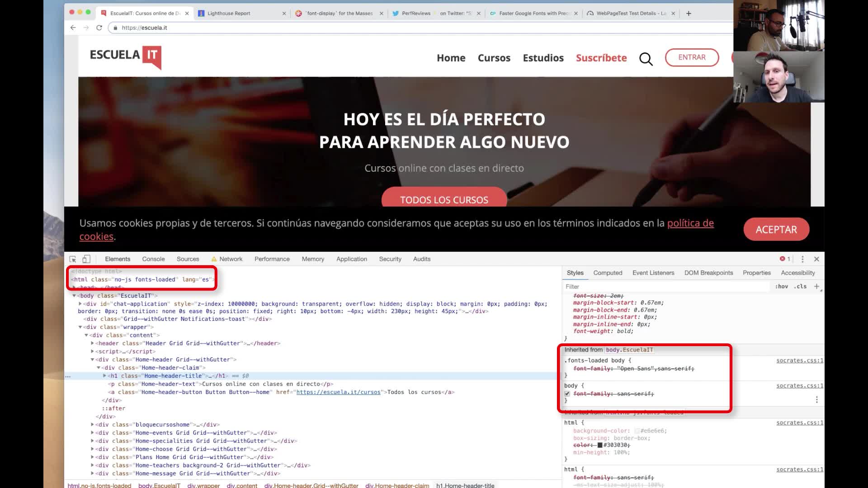Click the DevTools error count indicator
868x488 pixels.
coord(785,259)
